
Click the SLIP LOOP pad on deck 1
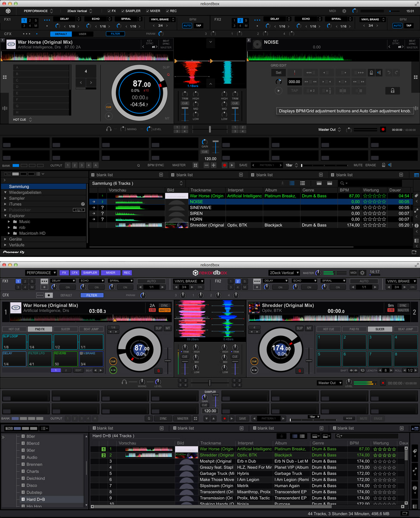tap(14, 341)
